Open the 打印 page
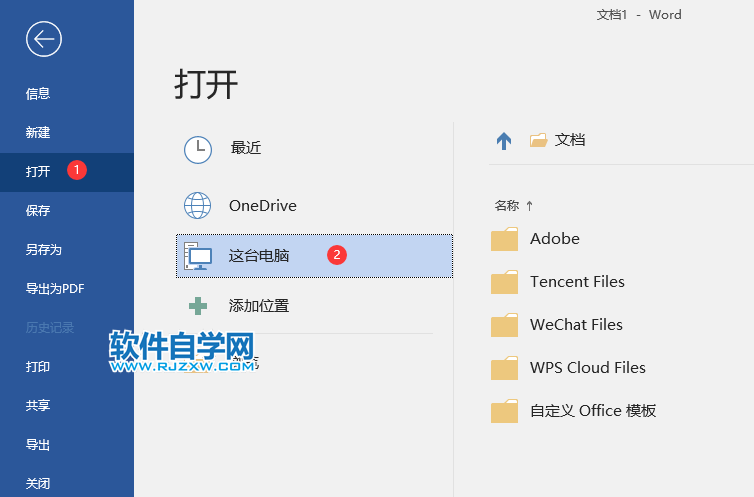 [38, 367]
